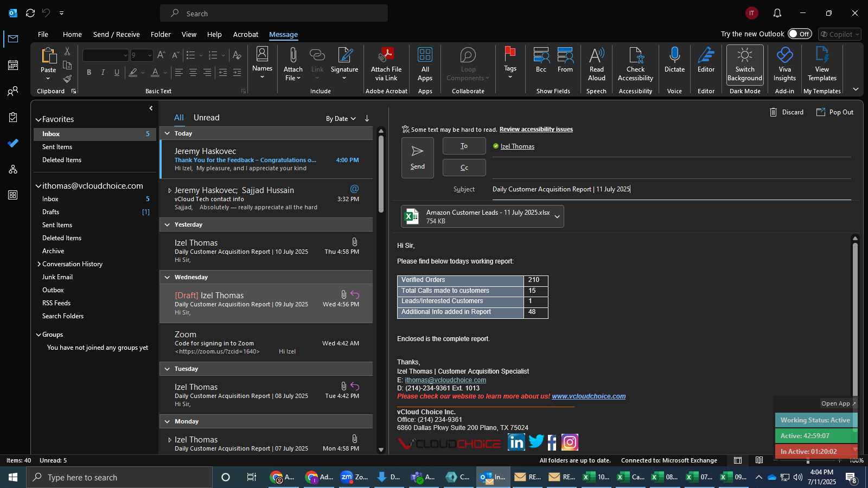Click the Paste clipboard icon
Image resolution: width=868 pixels, height=488 pixels.
tap(48, 56)
